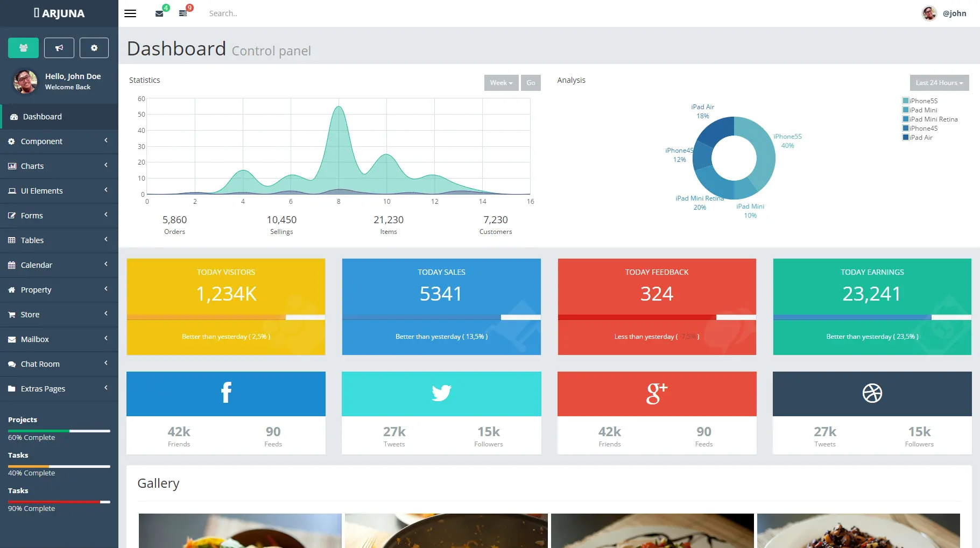
Task: Toggle iPad Mini Retina legend box
Action: (906, 119)
